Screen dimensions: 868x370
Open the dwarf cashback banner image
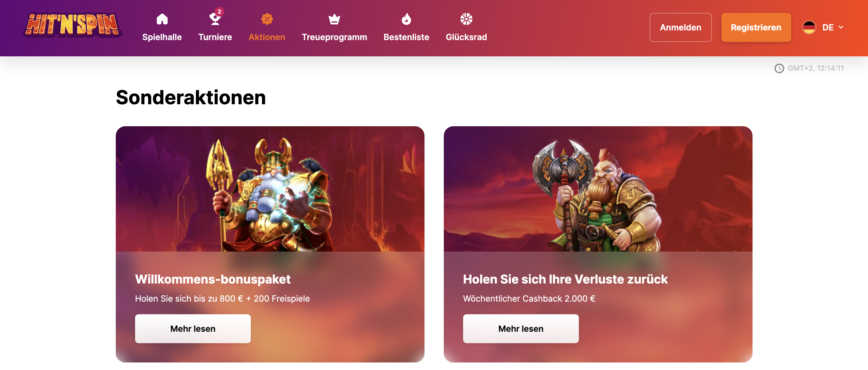[598, 189]
